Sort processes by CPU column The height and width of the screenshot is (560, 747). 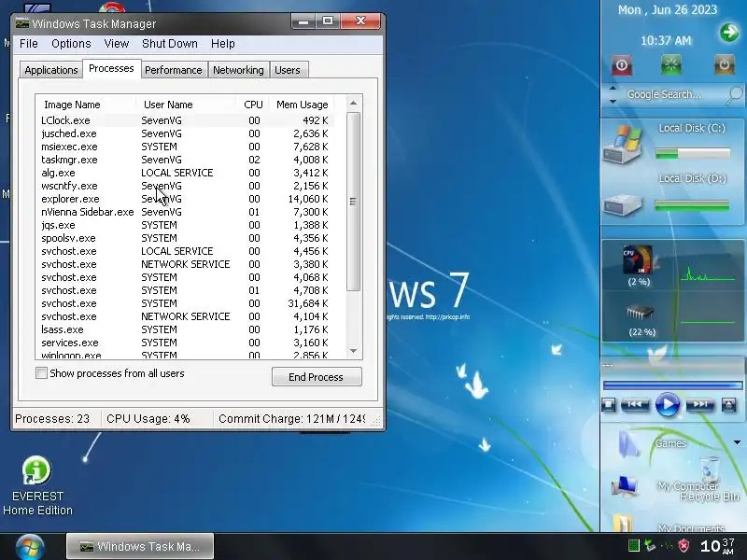(253, 105)
